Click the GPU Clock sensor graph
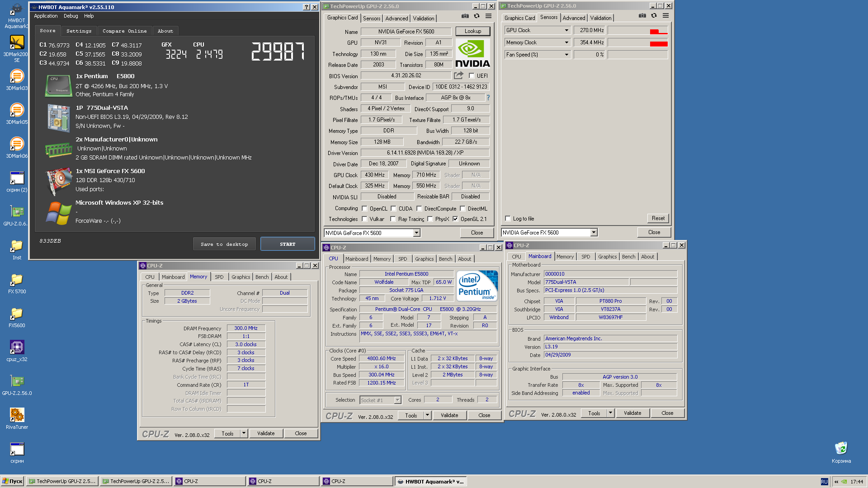The width and height of the screenshot is (868, 488). [x=637, y=30]
